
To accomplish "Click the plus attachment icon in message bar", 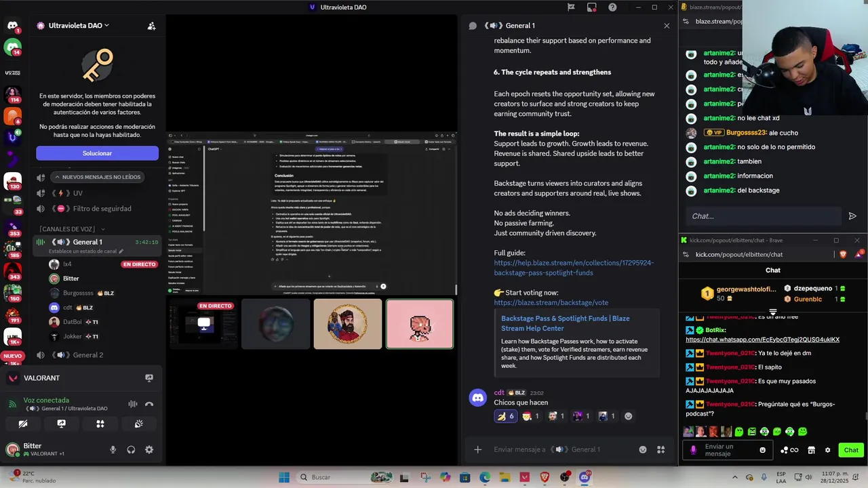I will [x=477, y=449].
